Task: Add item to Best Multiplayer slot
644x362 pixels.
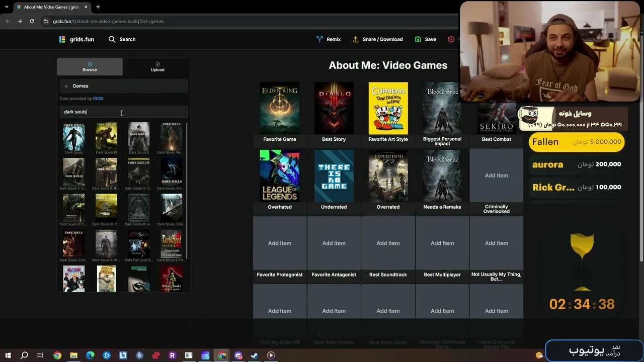Action: pyautogui.click(x=442, y=243)
